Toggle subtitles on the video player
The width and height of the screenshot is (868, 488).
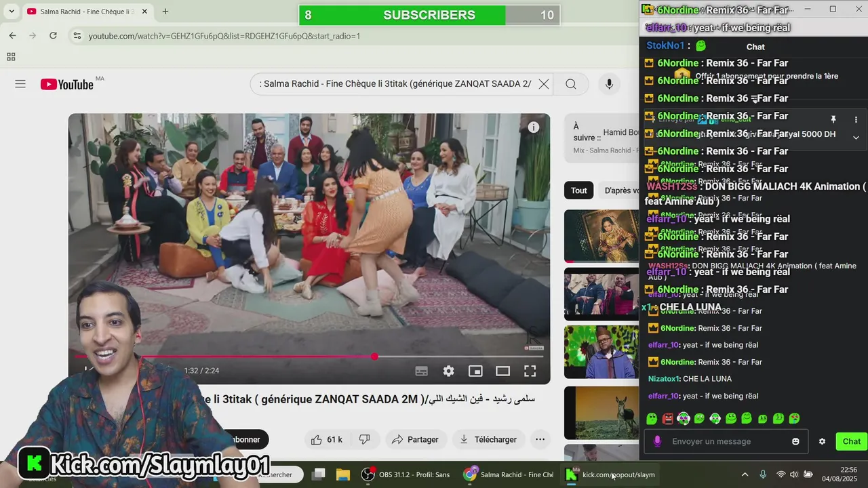point(421,371)
